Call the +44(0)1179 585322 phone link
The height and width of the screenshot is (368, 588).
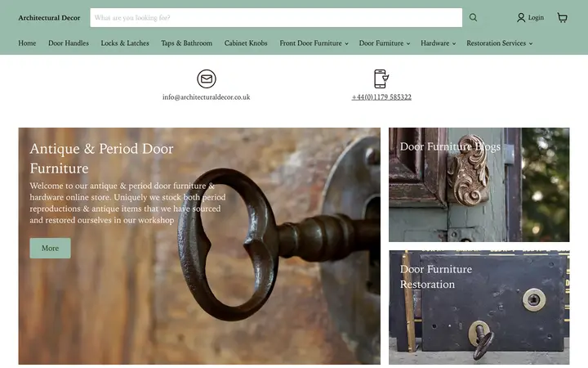(x=381, y=96)
